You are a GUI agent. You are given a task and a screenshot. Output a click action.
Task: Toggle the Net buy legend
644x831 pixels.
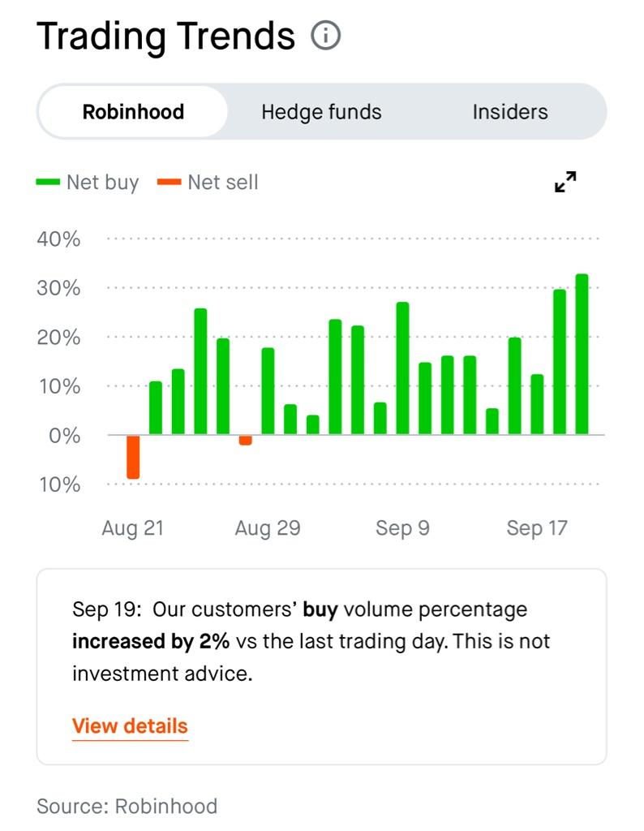102,183
